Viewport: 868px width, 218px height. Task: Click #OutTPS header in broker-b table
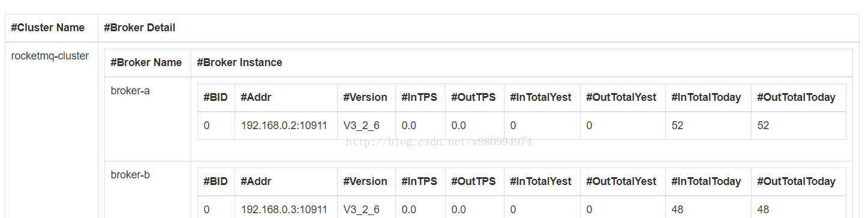[473, 181]
